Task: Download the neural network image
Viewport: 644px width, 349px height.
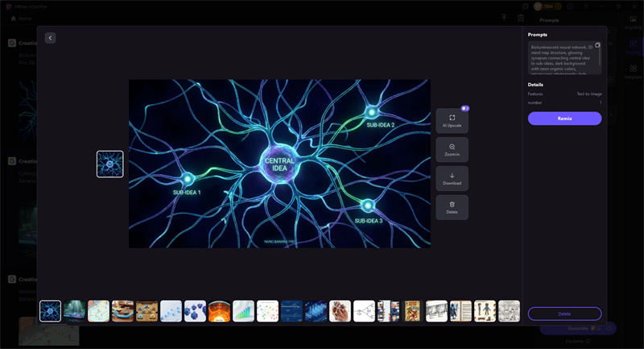Action: pos(452,178)
